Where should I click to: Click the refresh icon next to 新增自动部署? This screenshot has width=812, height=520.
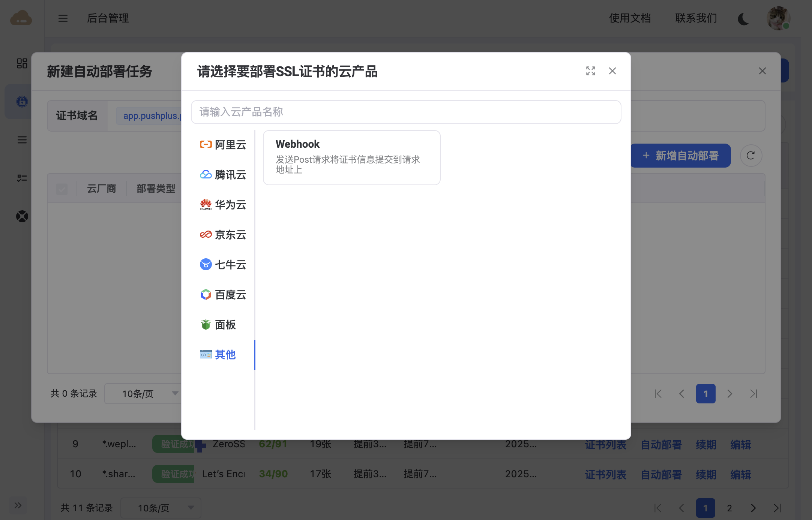(x=751, y=156)
